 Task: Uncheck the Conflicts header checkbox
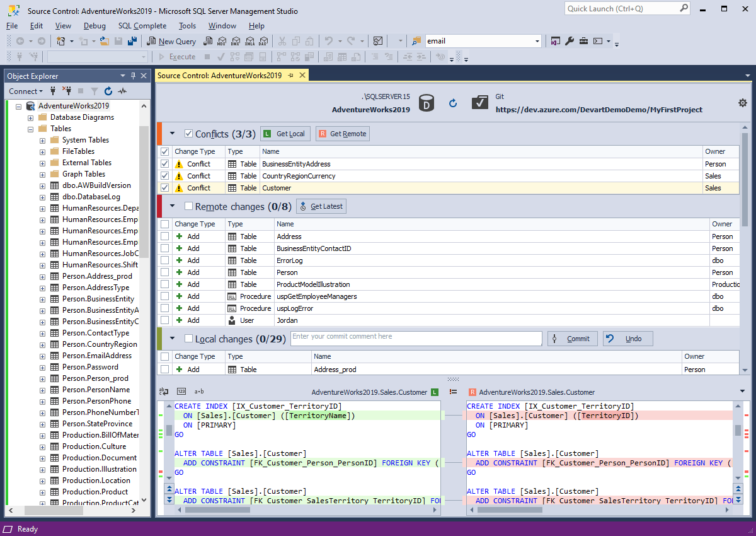click(x=188, y=133)
